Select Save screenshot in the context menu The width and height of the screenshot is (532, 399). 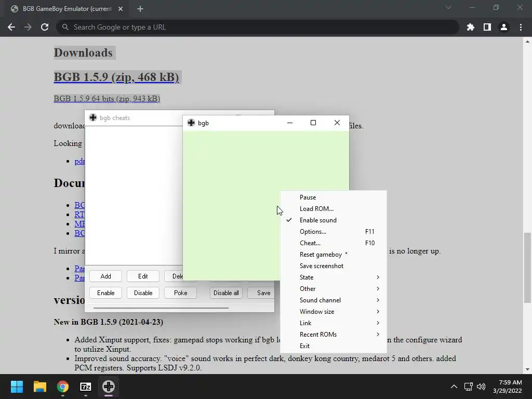333,266
